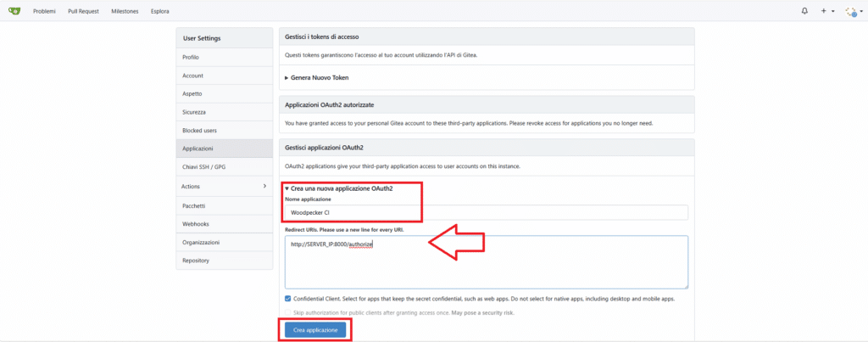Expand Genera Nuovo Token section
868x342 pixels.
[317, 77]
